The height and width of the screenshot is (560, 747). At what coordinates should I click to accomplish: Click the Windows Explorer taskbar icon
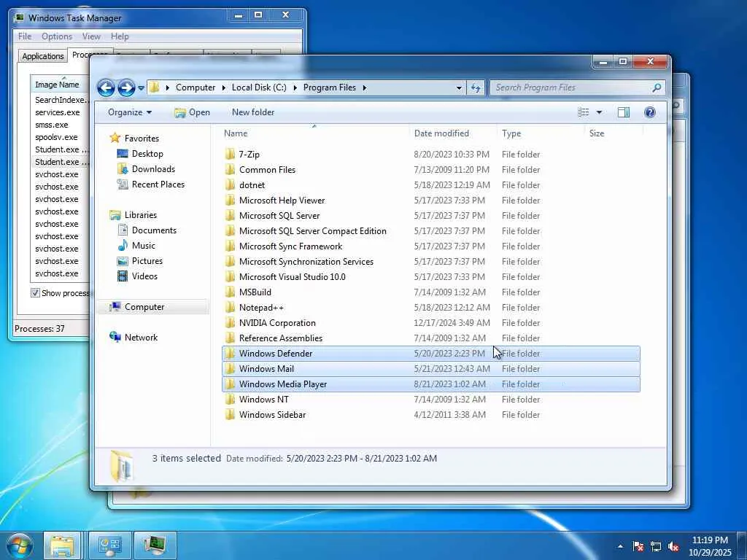(63, 545)
